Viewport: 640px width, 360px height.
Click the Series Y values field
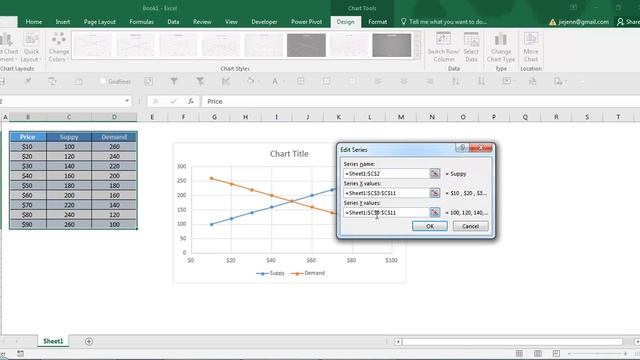[386, 213]
